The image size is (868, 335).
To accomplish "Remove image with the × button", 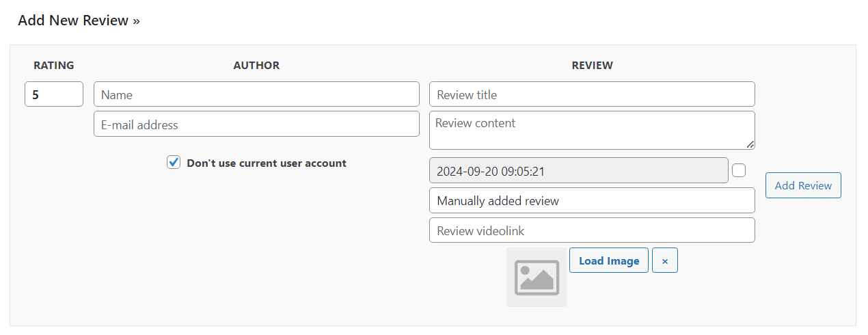I will pyautogui.click(x=665, y=260).
